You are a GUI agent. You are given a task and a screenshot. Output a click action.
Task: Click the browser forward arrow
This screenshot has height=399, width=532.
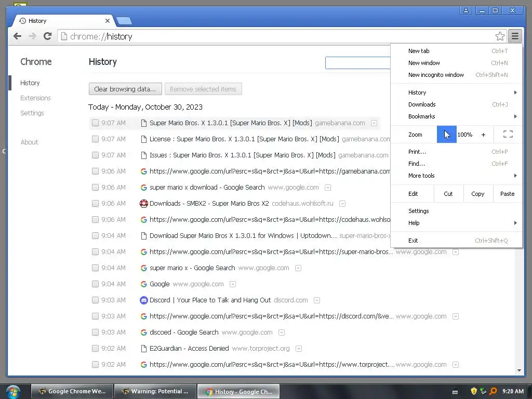pyautogui.click(x=32, y=36)
